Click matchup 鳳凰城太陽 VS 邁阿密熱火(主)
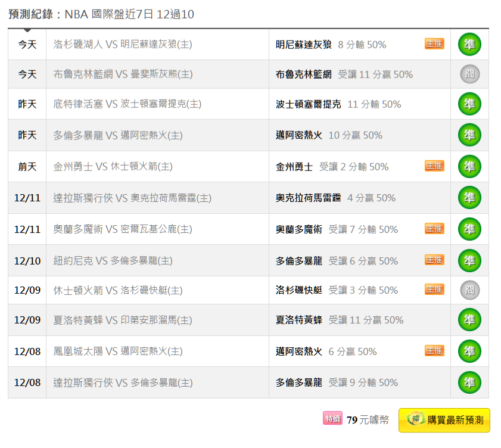Screen dimensions: 501x448 click(x=118, y=351)
